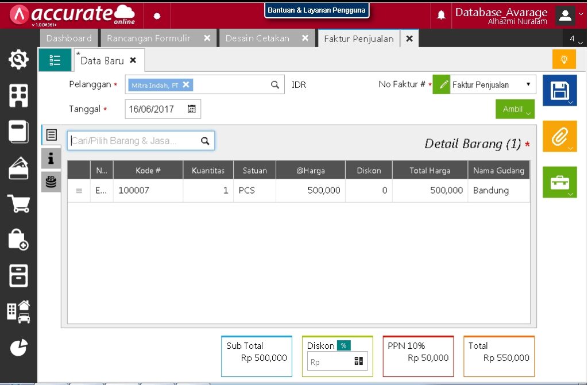Open the shopping cart sales module
This screenshot has height=385, width=588.
pyautogui.click(x=18, y=203)
